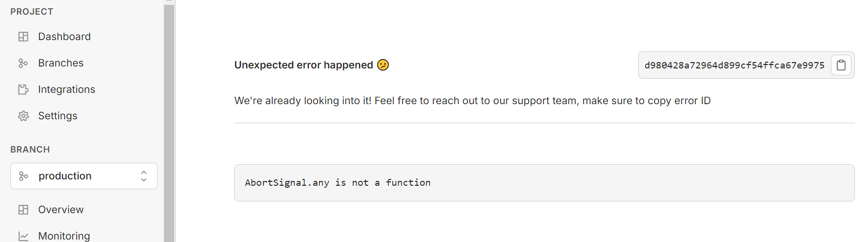Image resolution: width=868 pixels, height=242 pixels.
Task: Go to Branches text link in sidebar
Action: click(x=61, y=63)
